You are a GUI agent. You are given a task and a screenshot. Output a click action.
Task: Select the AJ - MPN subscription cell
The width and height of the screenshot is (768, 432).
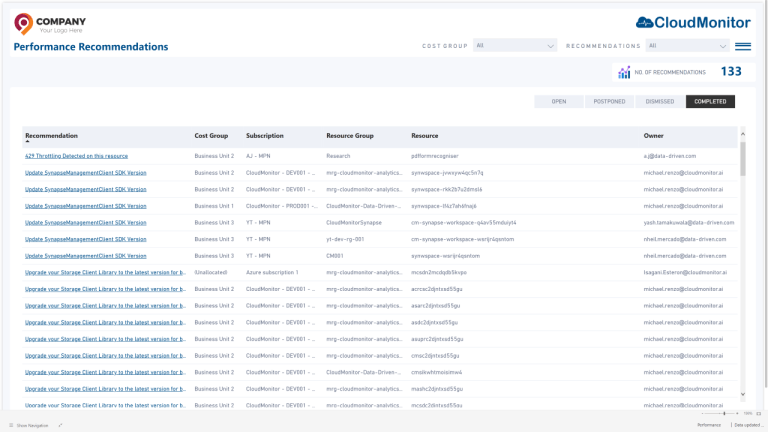point(258,156)
